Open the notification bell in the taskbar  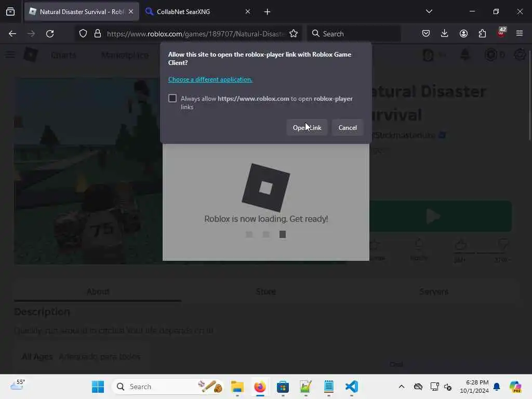coord(497,387)
